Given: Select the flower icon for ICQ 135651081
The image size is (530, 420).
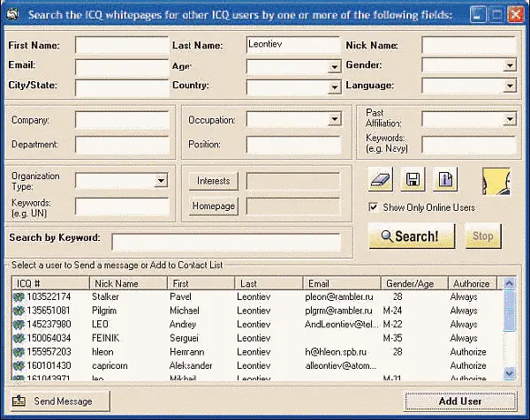Looking at the screenshot, I should pyautogui.click(x=19, y=311).
